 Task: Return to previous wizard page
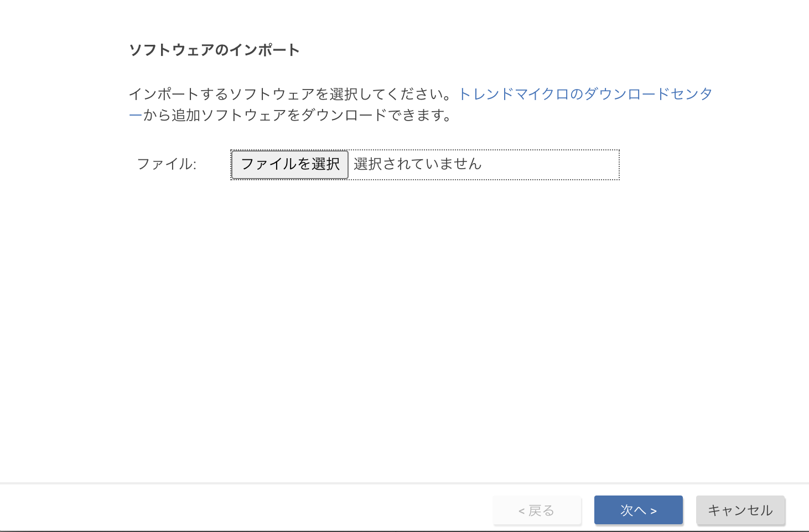[x=536, y=510]
